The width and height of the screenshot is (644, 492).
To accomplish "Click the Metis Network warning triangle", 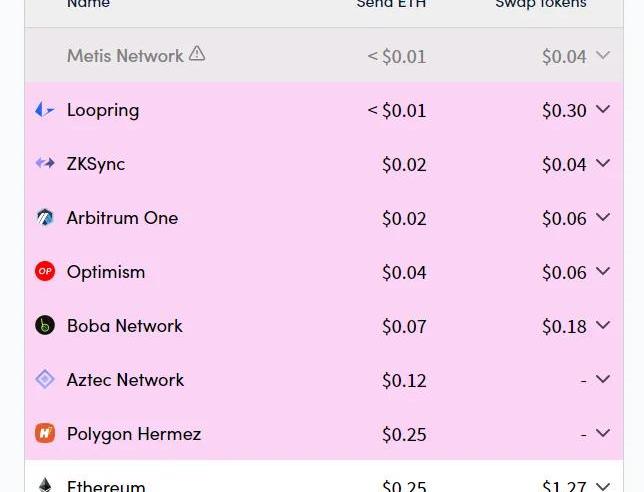I will [x=197, y=54].
